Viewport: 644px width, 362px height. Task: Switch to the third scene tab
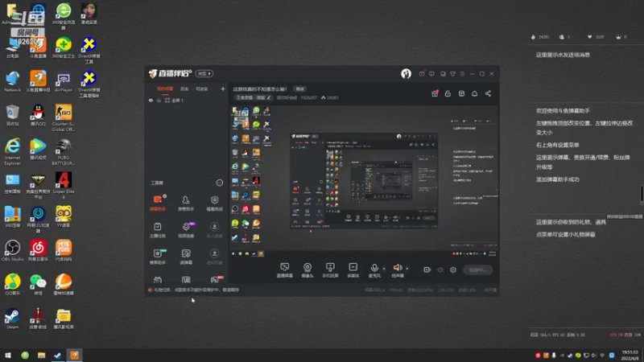click(202, 88)
